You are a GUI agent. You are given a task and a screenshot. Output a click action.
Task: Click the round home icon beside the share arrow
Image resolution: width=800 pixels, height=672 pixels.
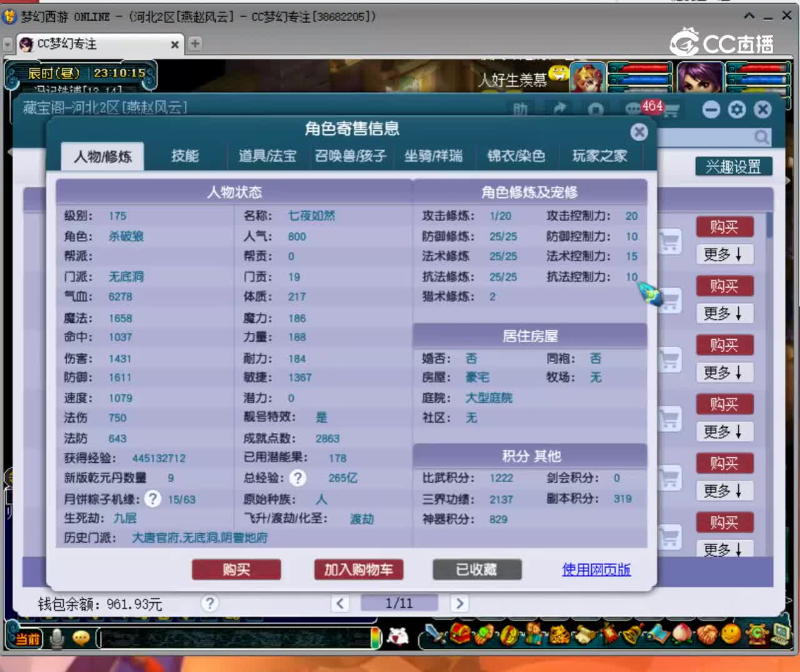(596, 110)
